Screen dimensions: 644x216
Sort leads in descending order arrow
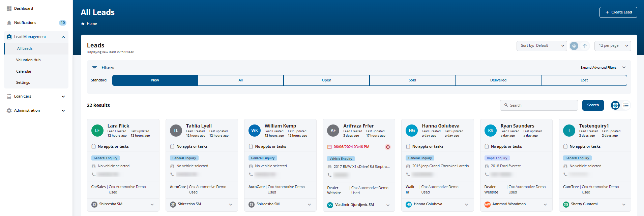coord(574,46)
